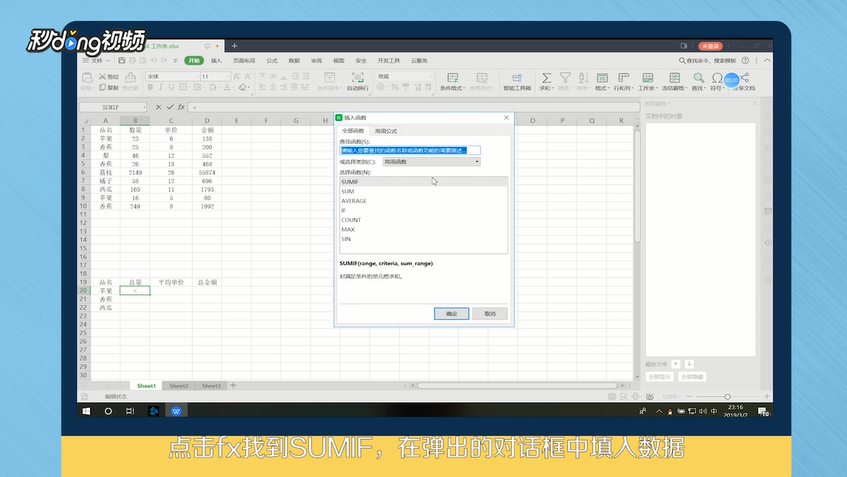This screenshot has height=477, width=847.
Task: Click the Merge and Center icon
Action: click(x=329, y=77)
